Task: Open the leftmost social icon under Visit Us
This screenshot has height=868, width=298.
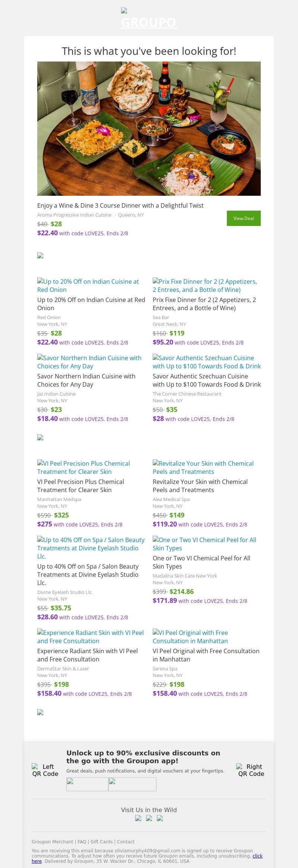Action: [138, 818]
